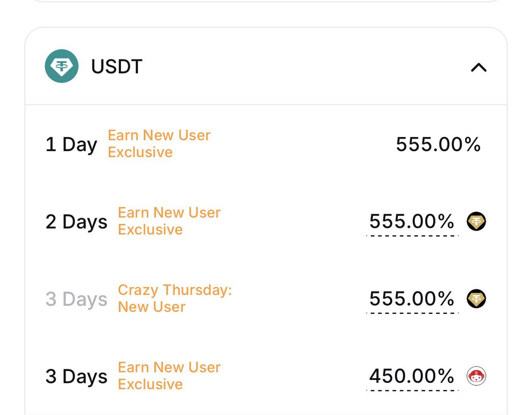Click empty space in the USDT header bar
This screenshot has height=415, width=532.
point(301,67)
